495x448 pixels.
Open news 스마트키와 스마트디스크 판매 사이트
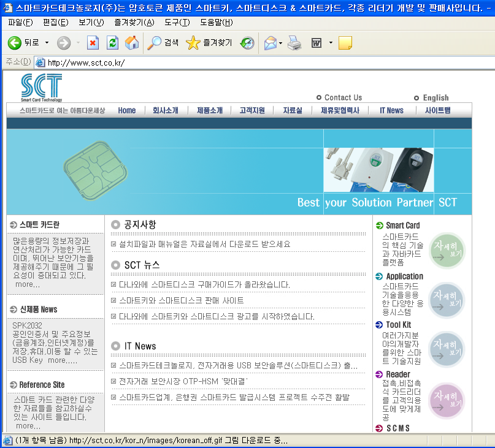tap(181, 301)
